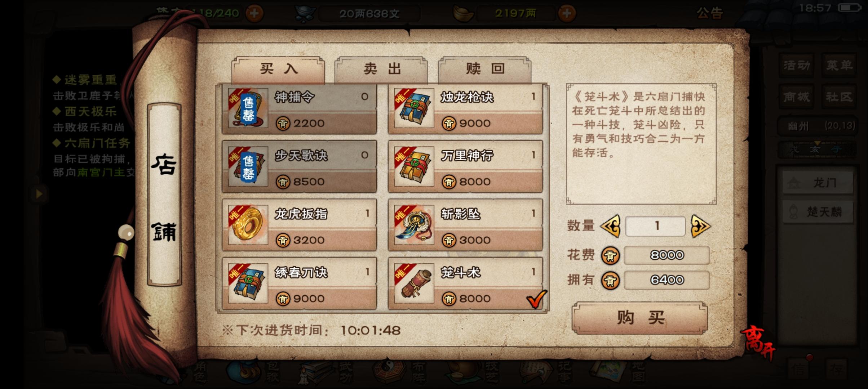Pick the 万里神行 yellow book item
This screenshot has height=389, width=868.
[465, 167]
